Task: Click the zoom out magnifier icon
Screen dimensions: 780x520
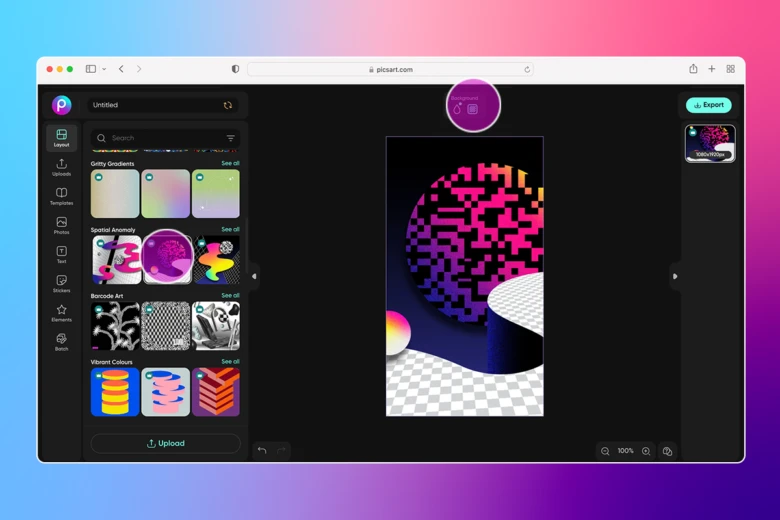Action: point(605,451)
